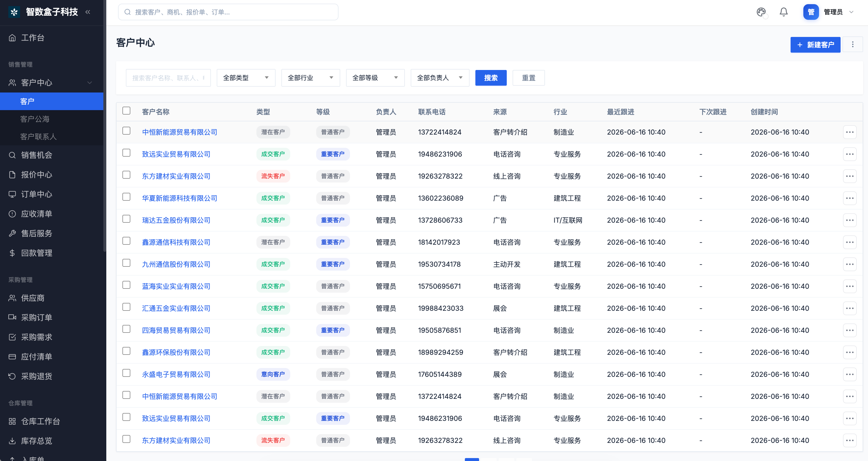Screen dimensions: 868x461
Task: Click 最近跟进 column header
Action: coord(620,112)
